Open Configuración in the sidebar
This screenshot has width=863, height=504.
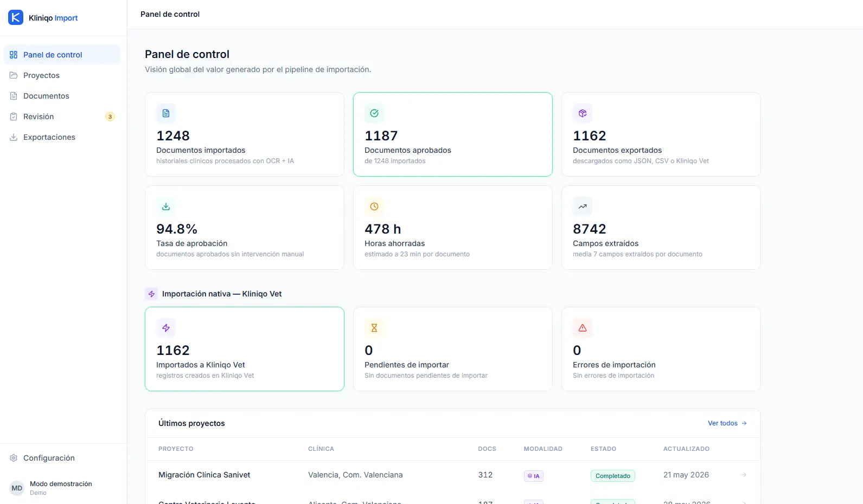pos(62,458)
